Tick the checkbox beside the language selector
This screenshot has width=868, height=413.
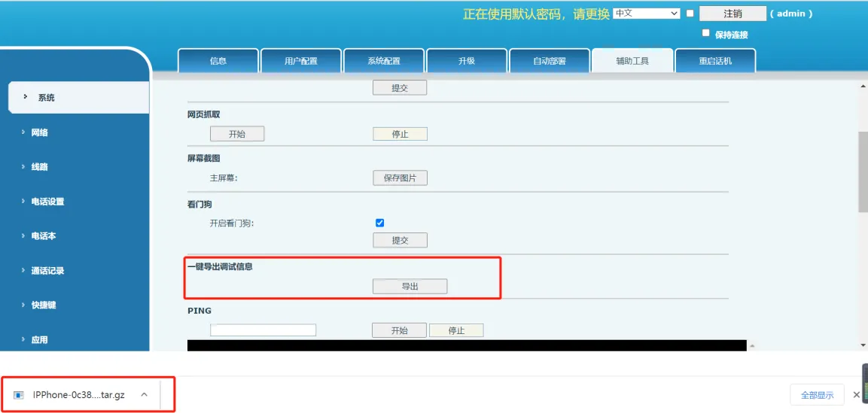(x=690, y=14)
